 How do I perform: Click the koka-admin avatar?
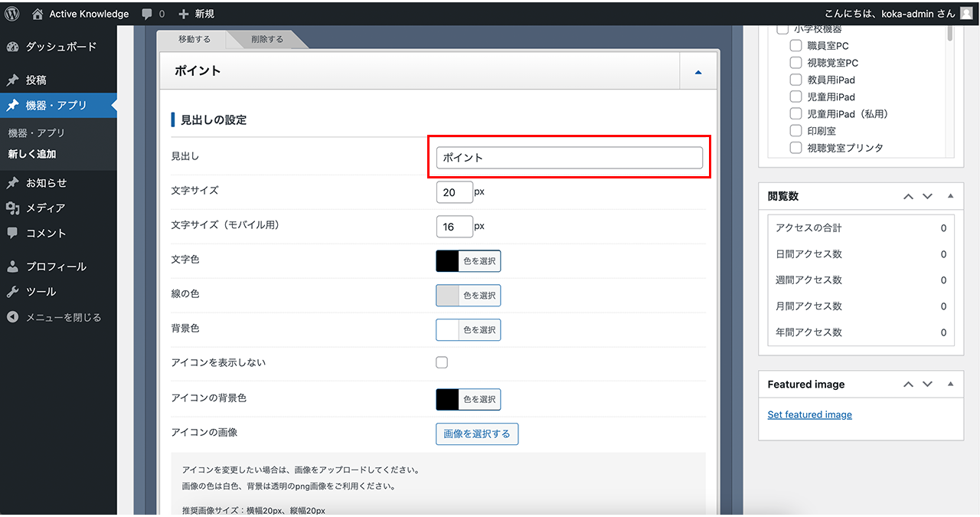(966, 13)
